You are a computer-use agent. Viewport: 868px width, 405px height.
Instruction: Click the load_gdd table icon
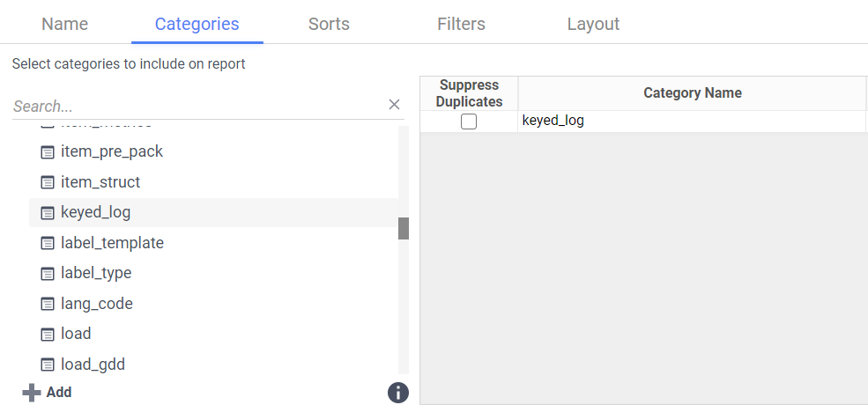coord(48,364)
